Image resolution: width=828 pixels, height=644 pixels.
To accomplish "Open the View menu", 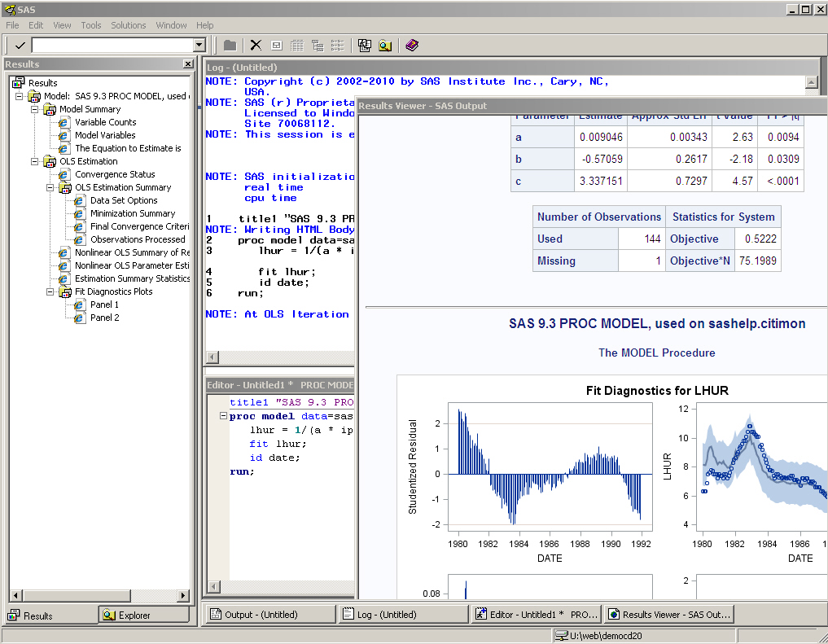I will 62,25.
